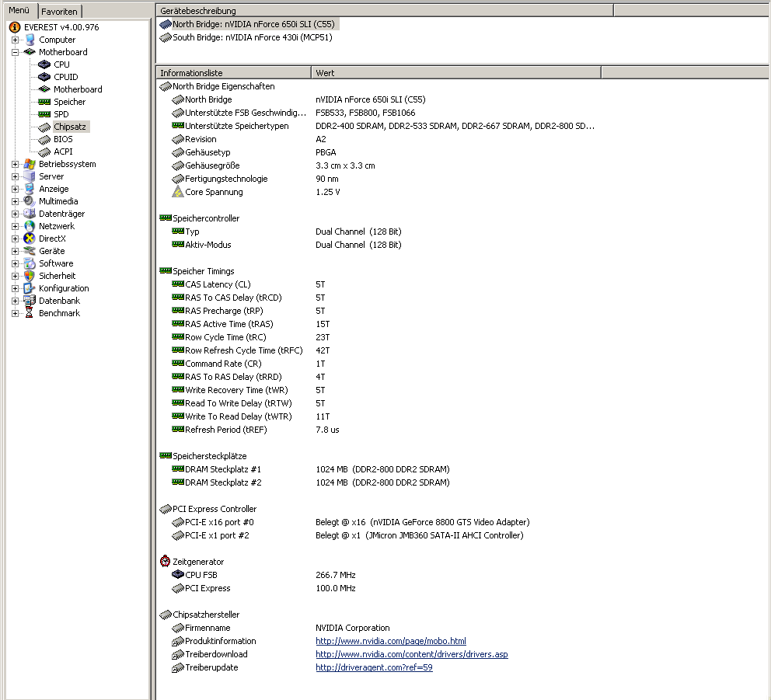
Task: Click the Server icon in the tree
Action: click(30, 176)
